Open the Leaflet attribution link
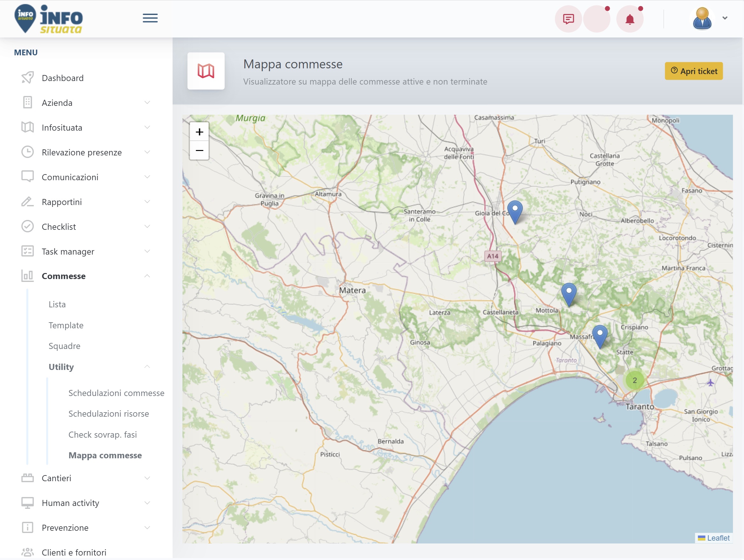The width and height of the screenshot is (744, 560). coord(718,538)
